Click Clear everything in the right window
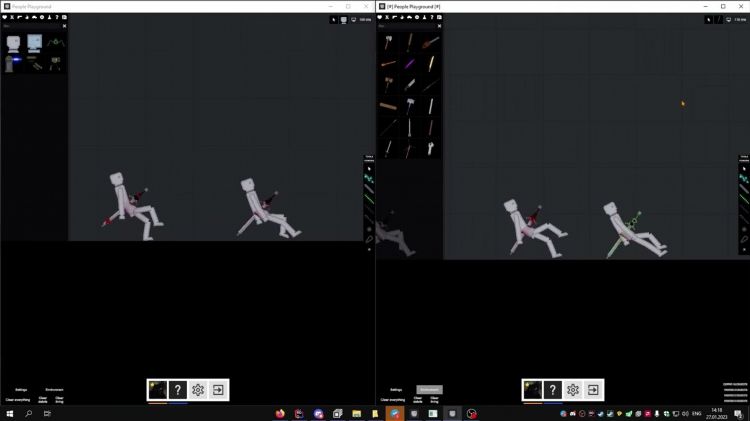The height and width of the screenshot is (421, 750). coord(393,399)
